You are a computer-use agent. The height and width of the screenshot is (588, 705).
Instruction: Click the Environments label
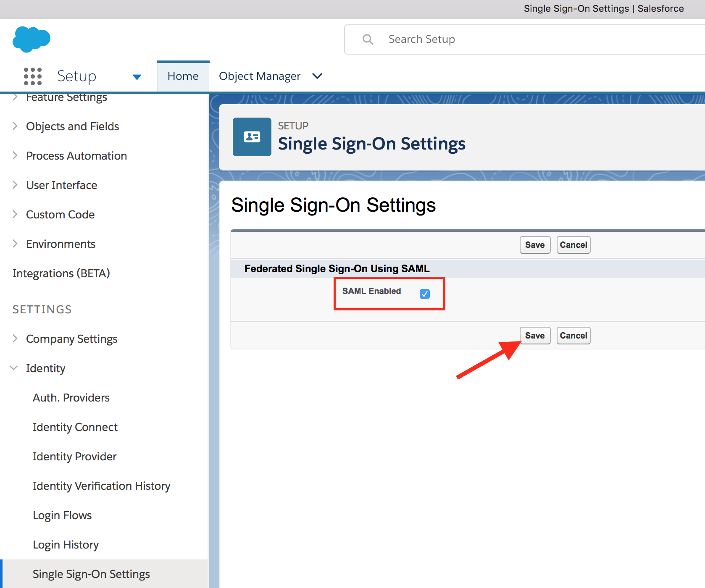click(x=61, y=244)
